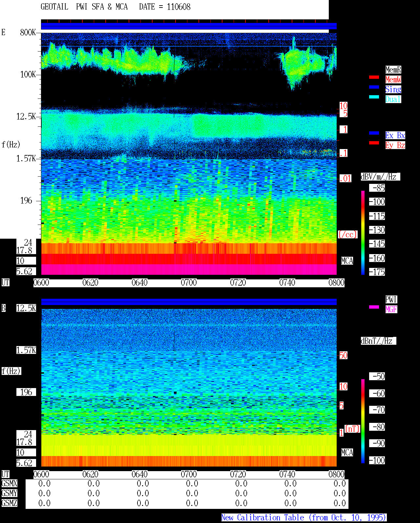
Task: Click the blue Ex Bx legend swatch
Action: [x=374, y=133]
